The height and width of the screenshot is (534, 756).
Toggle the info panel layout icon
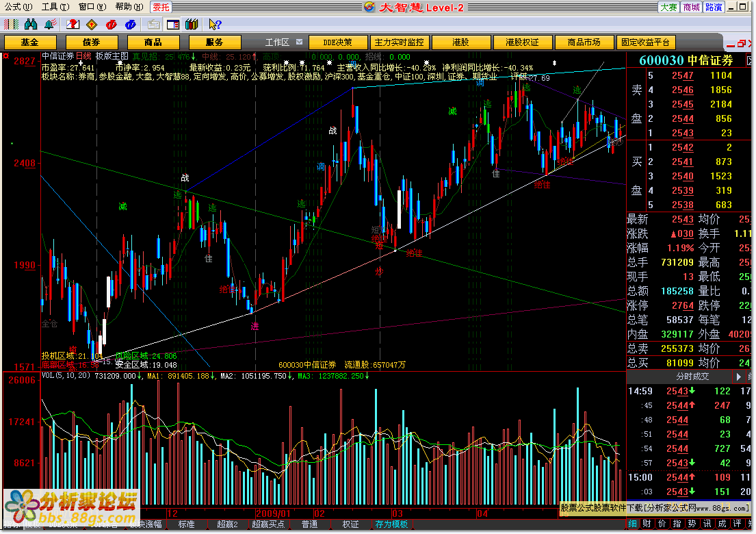coord(172,24)
